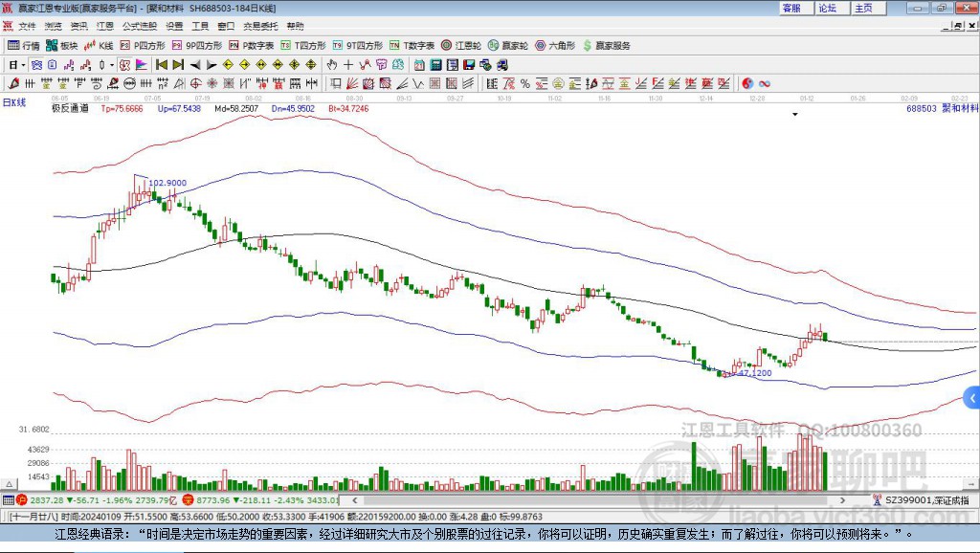The width and height of the screenshot is (980, 553).
Task: Open the 帮助 menu
Action: tap(295, 26)
